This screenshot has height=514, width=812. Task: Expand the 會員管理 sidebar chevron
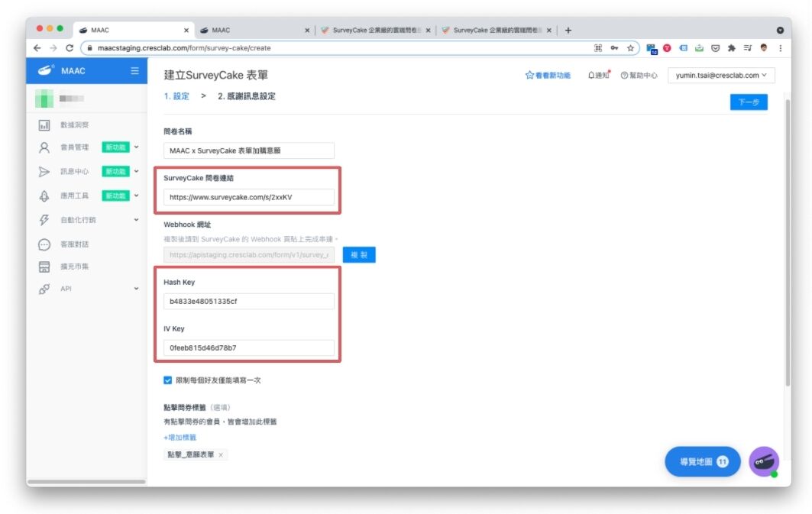tap(136, 147)
